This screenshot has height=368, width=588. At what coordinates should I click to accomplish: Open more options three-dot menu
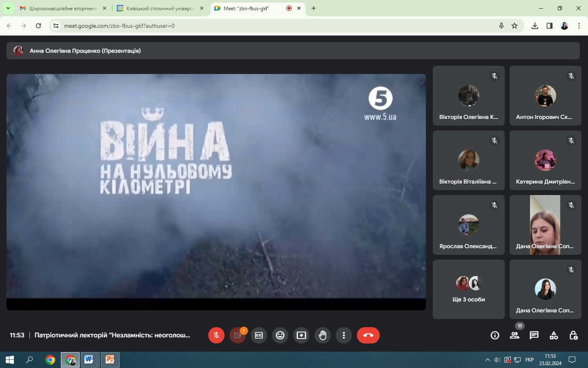coord(344,335)
